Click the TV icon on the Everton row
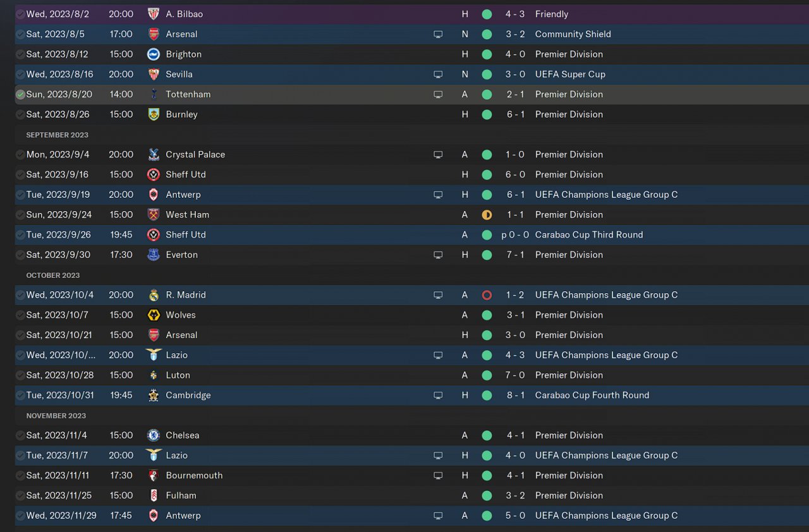809x532 pixels. coord(438,255)
